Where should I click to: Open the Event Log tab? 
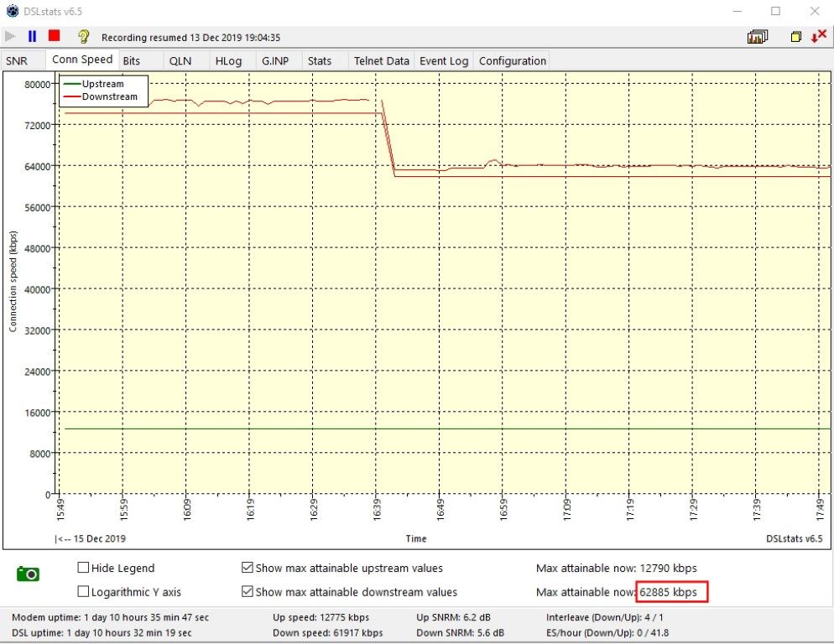(x=444, y=60)
